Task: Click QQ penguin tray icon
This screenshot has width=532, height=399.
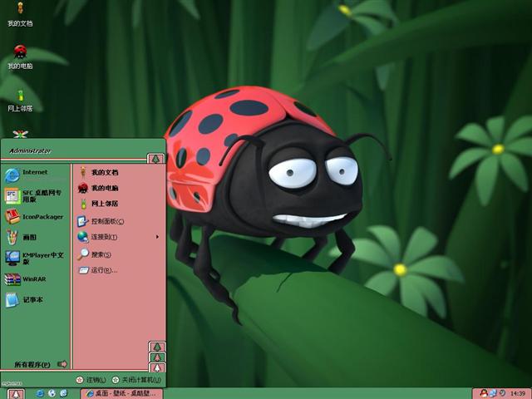Action: (484, 393)
